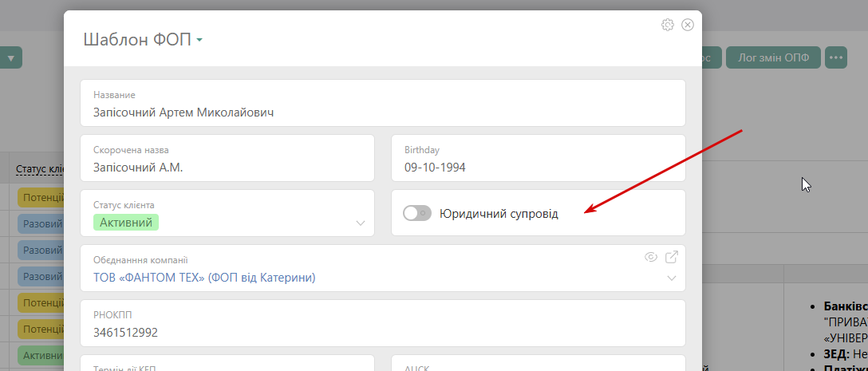The height and width of the screenshot is (371, 868).
Task: Expand the Обєднання компанії dropdown arrow
Action: point(672,278)
